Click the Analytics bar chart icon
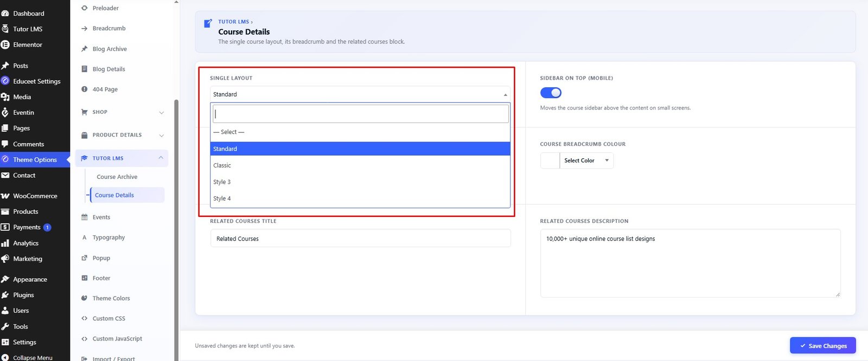 coord(5,243)
